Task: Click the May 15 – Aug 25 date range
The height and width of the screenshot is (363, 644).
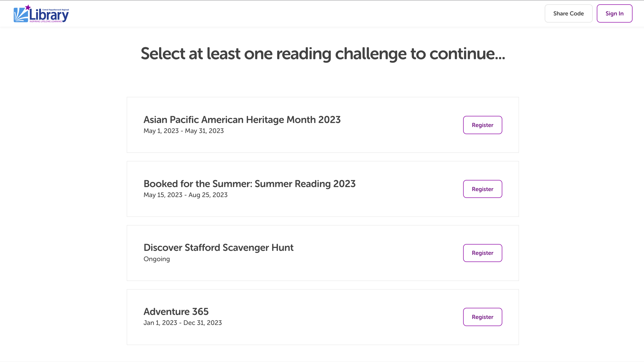Action: coord(185,195)
